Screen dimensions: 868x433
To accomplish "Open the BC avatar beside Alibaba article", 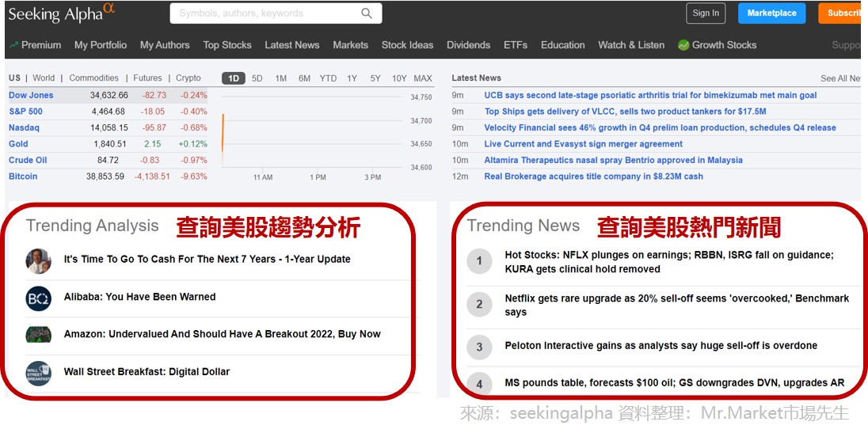I will click(x=38, y=298).
